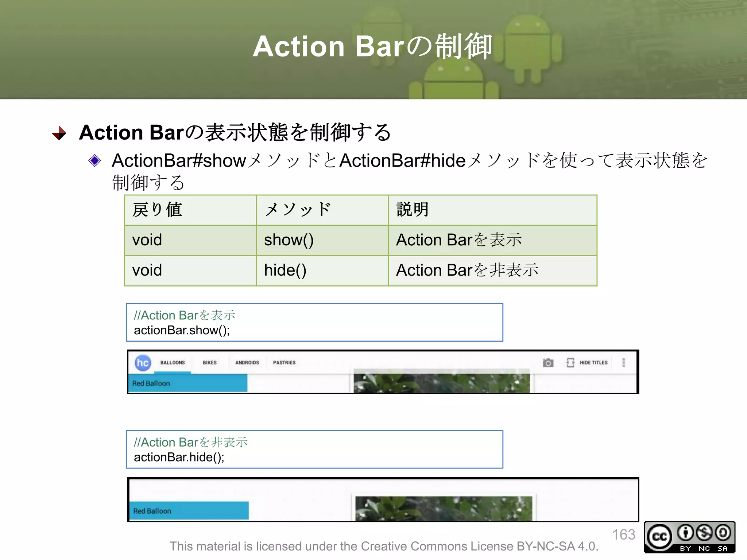Select Red Balloon item in upper screenshot
This screenshot has height=560, width=747.
187,383
